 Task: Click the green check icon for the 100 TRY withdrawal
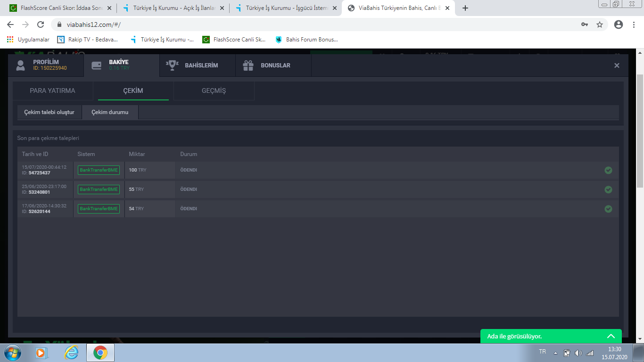point(608,170)
